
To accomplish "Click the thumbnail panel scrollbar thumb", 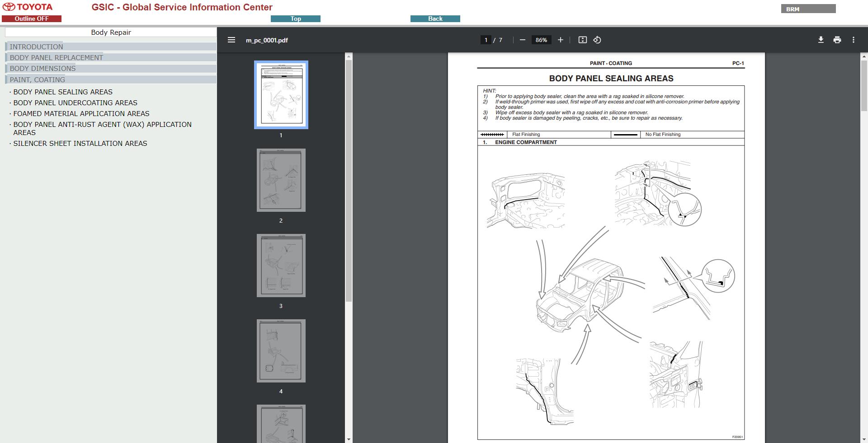I will pos(349,181).
